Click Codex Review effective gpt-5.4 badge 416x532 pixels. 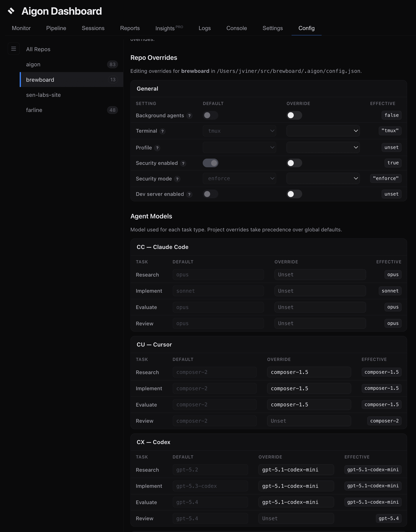(388, 518)
